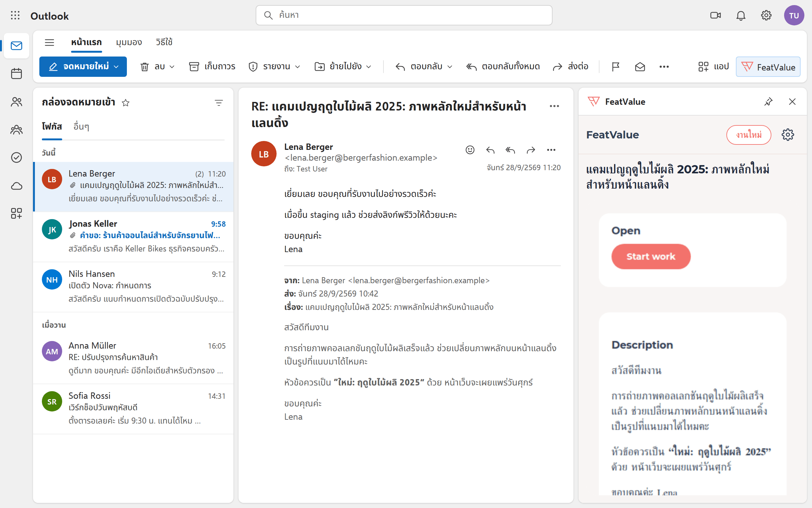Open People contacts in sidebar
The image size is (812, 508).
coord(16,102)
